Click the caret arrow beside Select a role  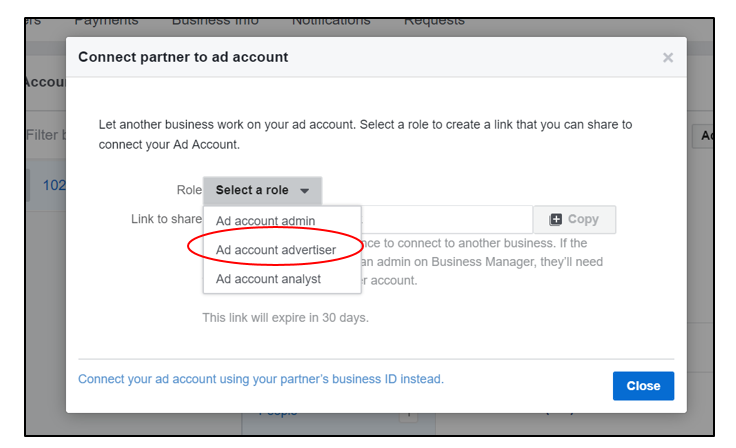click(x=304, y=191)
